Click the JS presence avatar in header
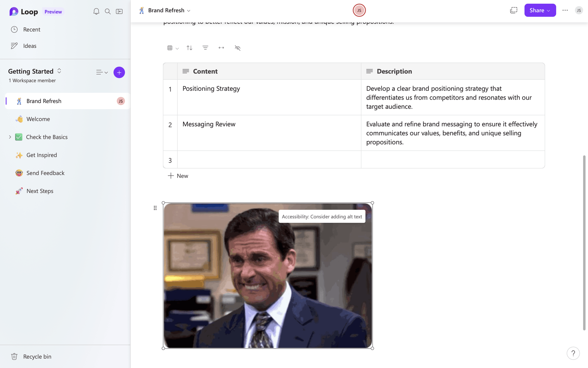Screen dimensions: 588x368 [x=359, y=10]
